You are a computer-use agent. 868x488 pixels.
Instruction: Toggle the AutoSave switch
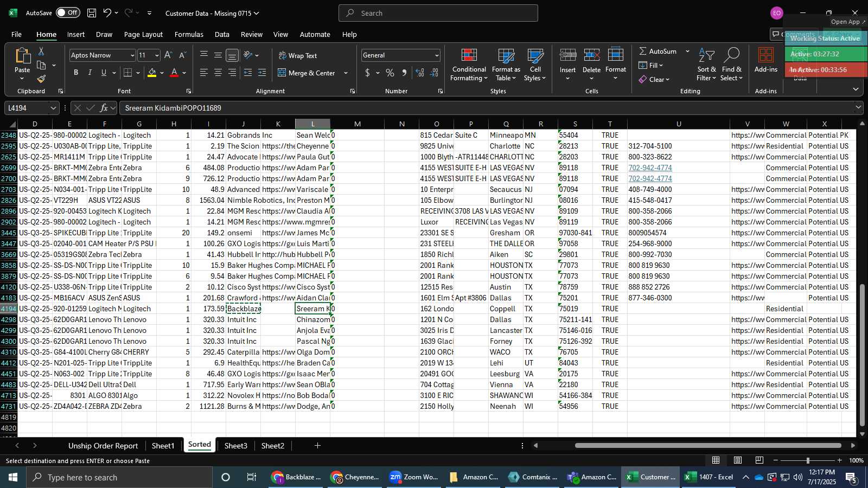(68, 13)
